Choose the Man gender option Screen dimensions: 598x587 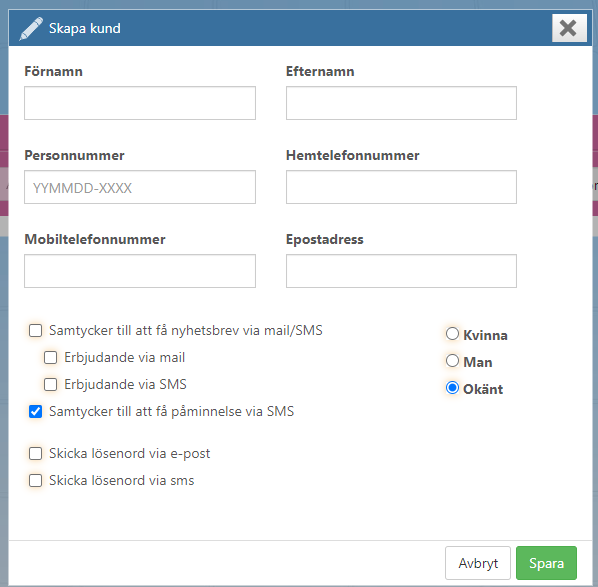[452, 361]
